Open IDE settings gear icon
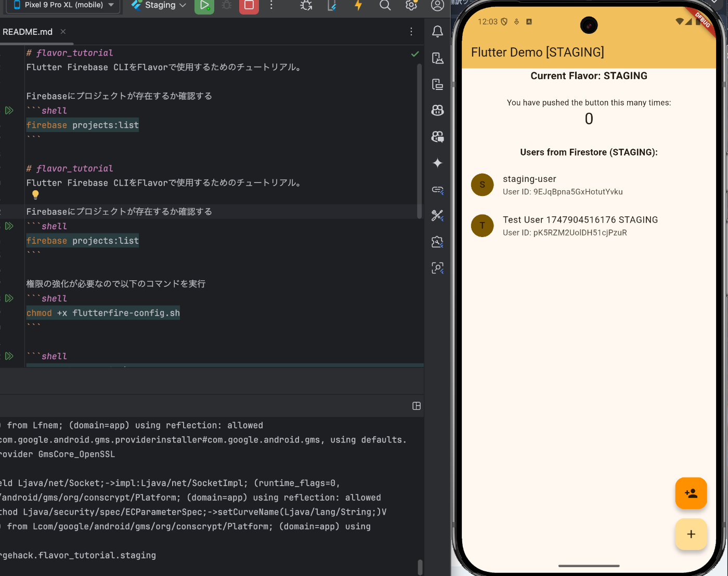728x576 pixels. pos(411,5)
